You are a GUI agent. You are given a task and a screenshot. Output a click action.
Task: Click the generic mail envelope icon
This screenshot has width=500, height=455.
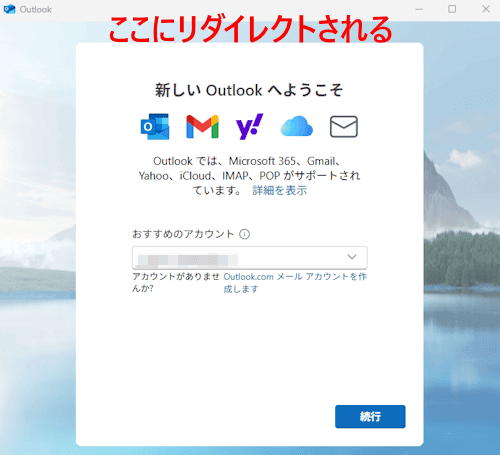coord(344,127)
